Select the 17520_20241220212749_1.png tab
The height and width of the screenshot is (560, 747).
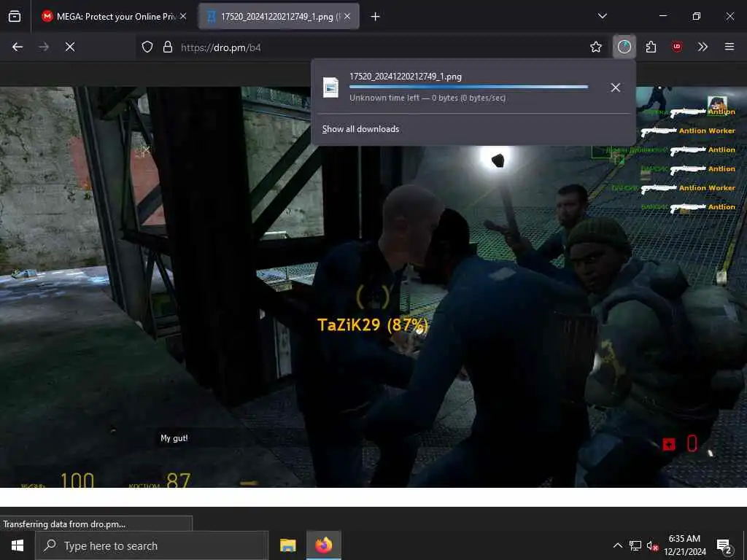click(279, 16)
